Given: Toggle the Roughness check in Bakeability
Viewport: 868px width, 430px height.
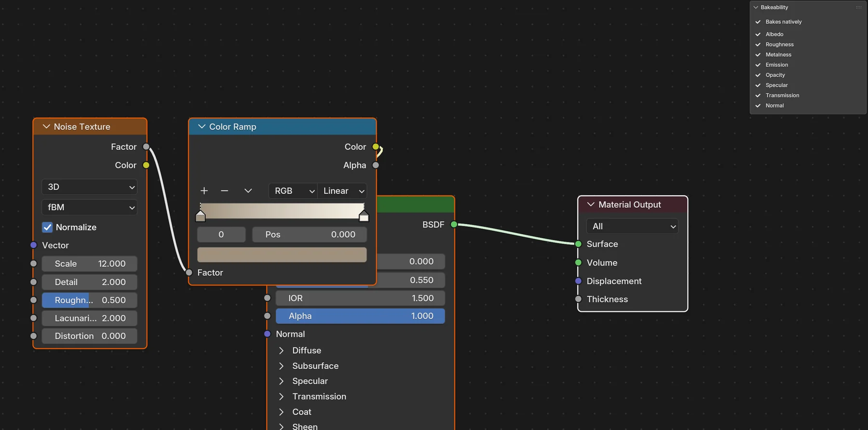Looking at the screenshot, I should point(758,44).
